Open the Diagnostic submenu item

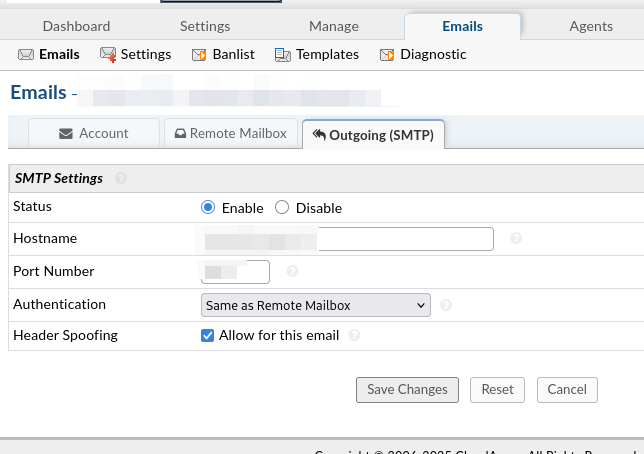point(422,54)
